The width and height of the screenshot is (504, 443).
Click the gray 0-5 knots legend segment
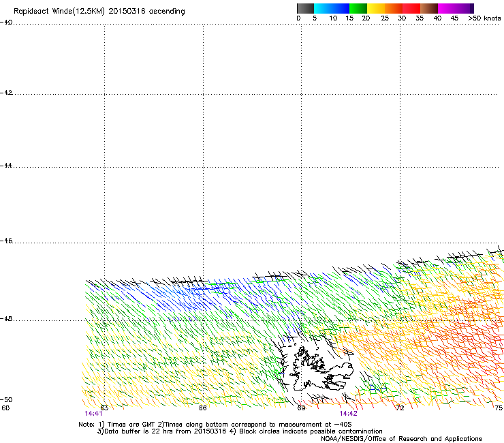coord(305,8)
